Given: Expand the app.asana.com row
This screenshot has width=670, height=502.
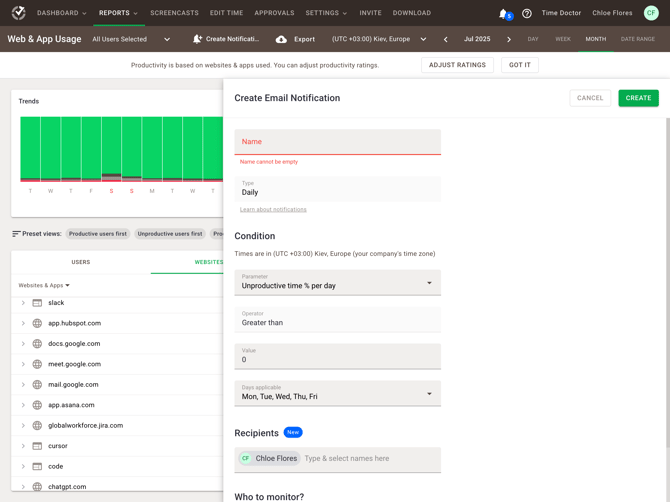Looking at the screenshot, I should (23, 405).
